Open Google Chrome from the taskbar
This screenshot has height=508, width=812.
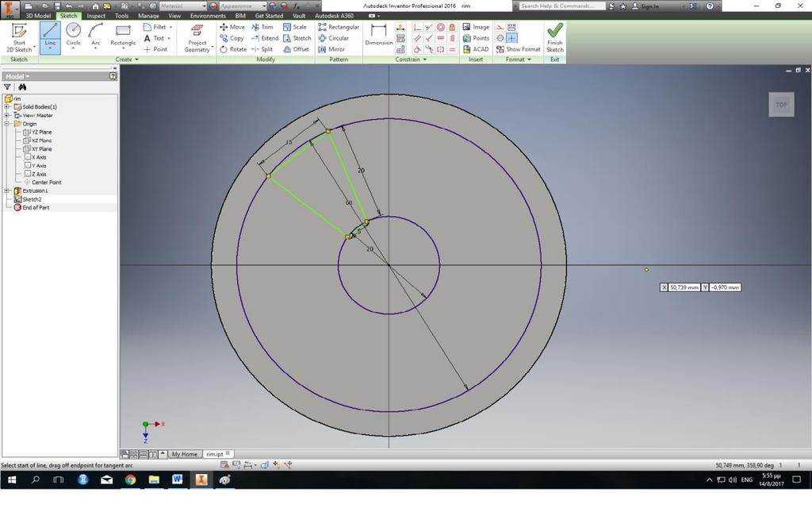tap(130, 480)
